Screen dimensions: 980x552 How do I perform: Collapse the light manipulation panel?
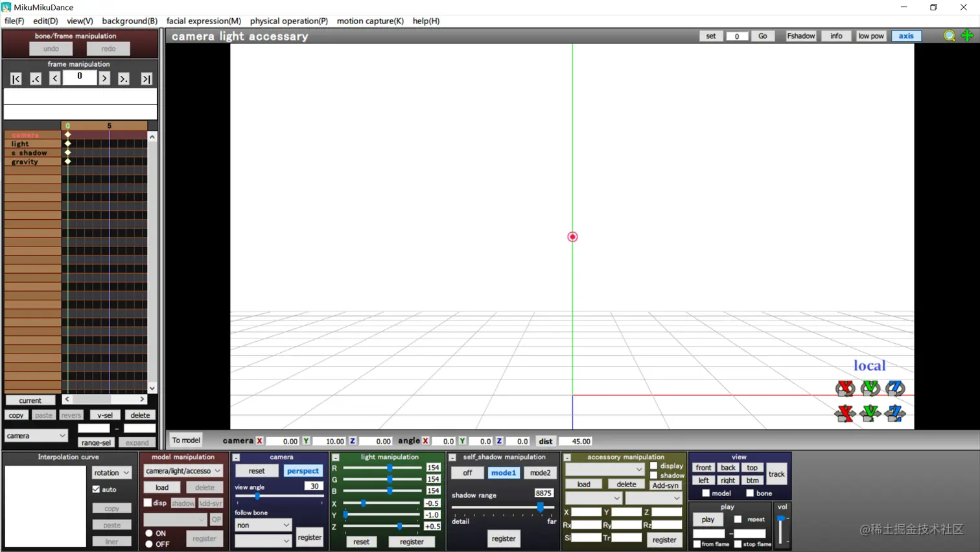[335, 458]
